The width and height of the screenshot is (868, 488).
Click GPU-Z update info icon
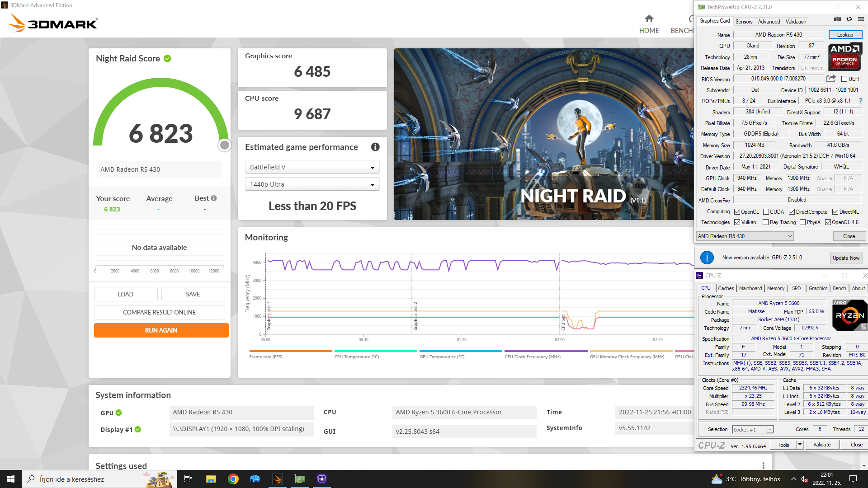707,258
